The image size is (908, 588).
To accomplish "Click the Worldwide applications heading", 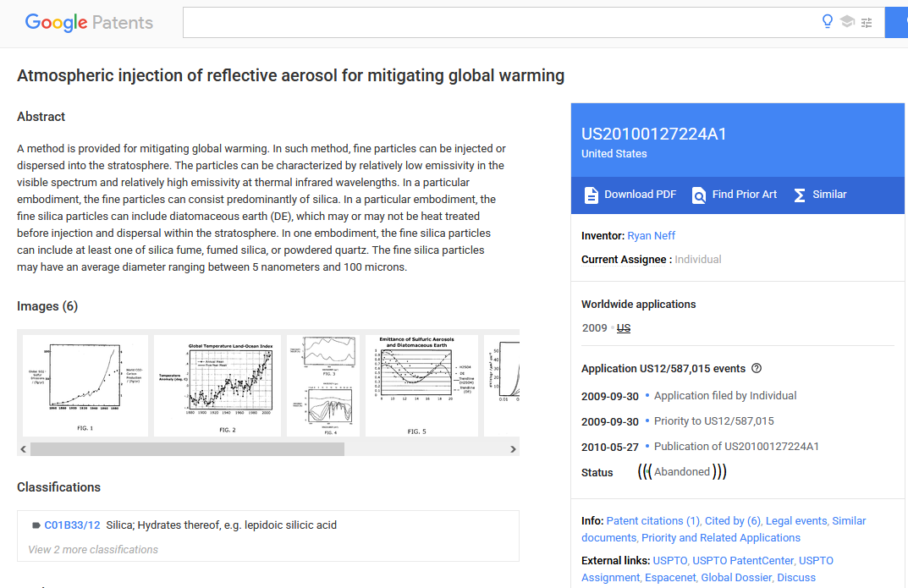I will (639, 305).
